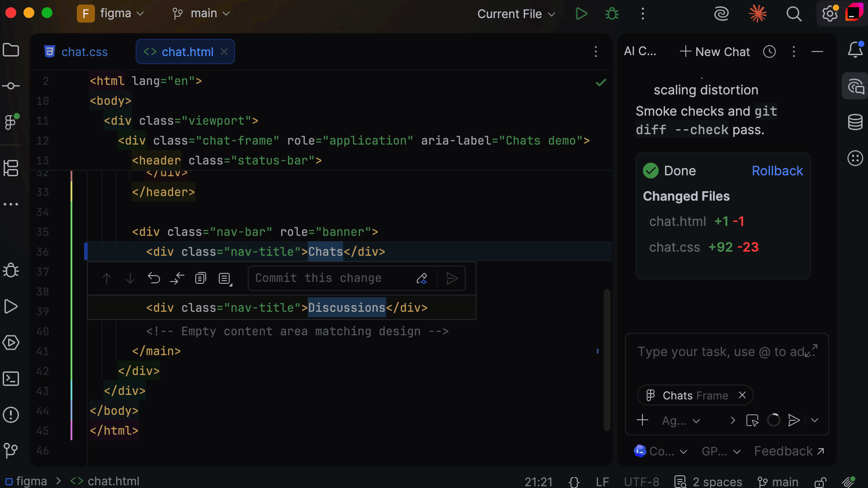
Task: Click Rollback link in Done card
Action: click(777, 171)
